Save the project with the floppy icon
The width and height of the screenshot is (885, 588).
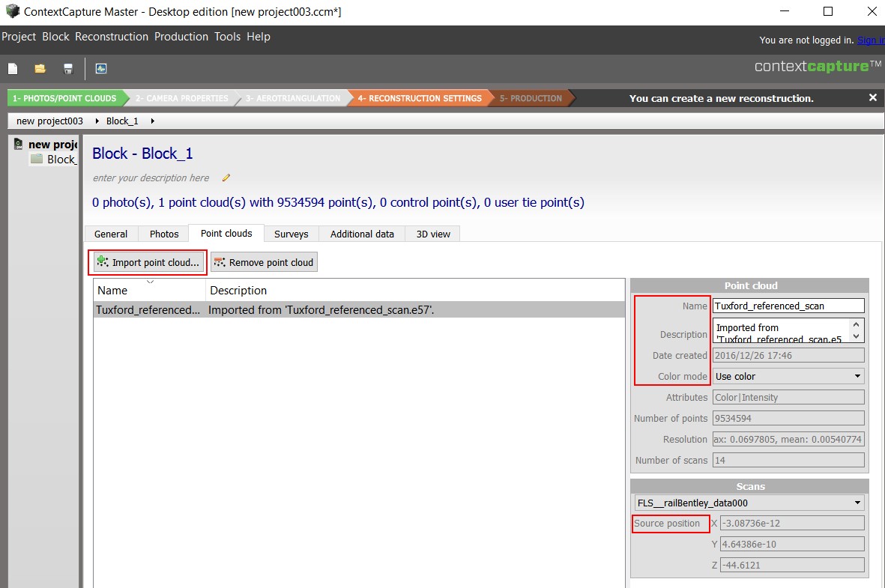[67, 69]
